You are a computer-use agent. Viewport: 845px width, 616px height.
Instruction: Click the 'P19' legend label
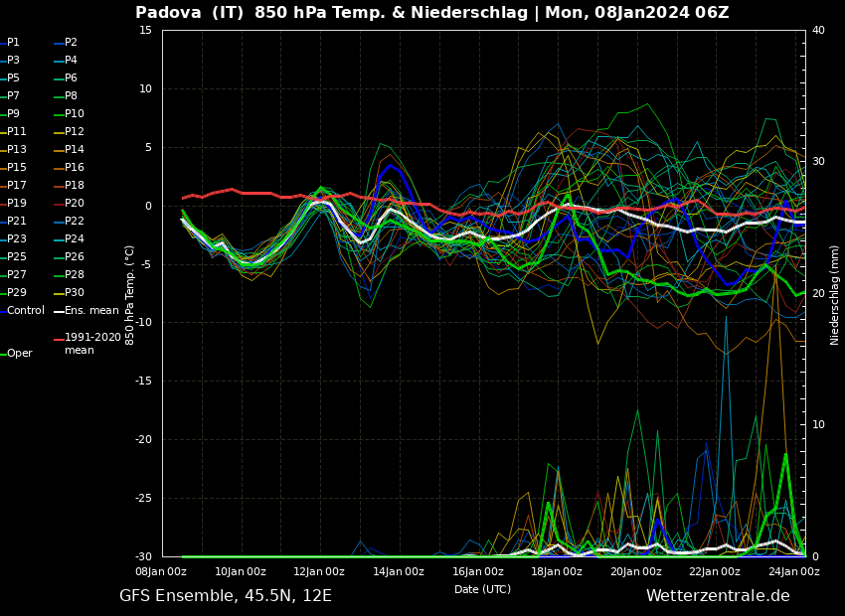tap(17, 203)
